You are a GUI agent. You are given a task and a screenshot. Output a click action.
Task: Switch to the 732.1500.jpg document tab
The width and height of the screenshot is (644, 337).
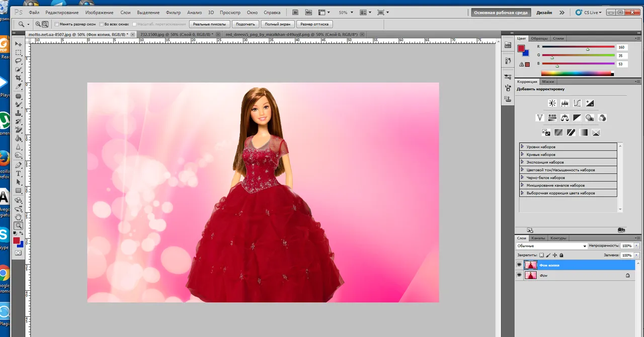click(x=176, y=34)
